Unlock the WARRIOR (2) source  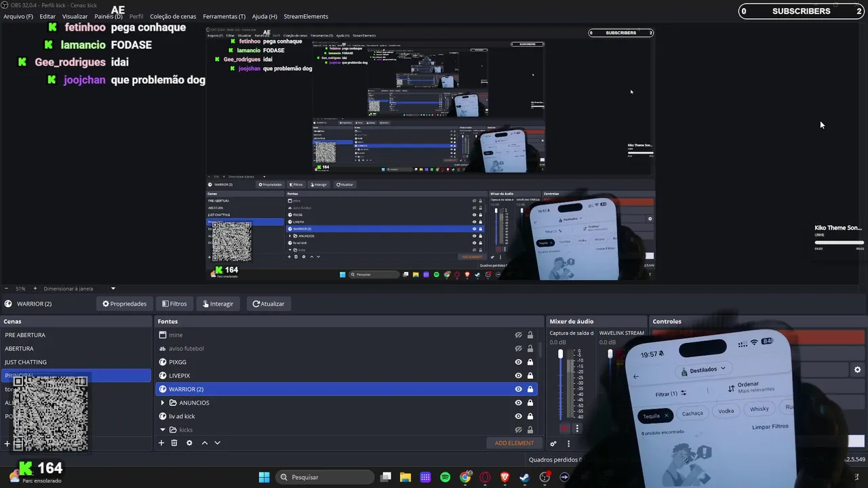tap(530, 389)
